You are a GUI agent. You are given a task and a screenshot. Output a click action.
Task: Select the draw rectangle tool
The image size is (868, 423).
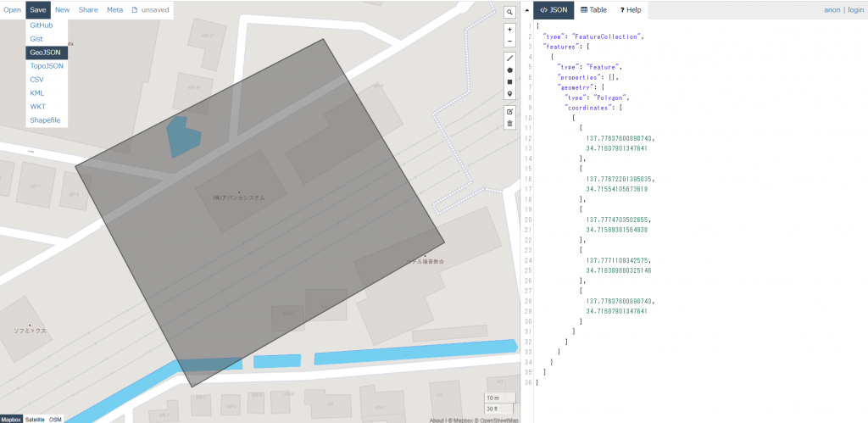[x=509, y=82]
